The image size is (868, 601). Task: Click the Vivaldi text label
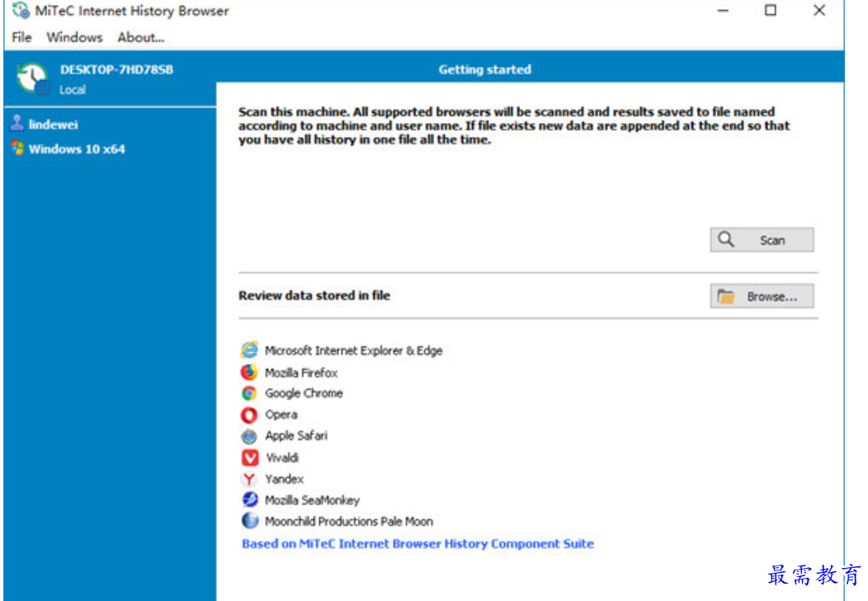pos(281,457)
